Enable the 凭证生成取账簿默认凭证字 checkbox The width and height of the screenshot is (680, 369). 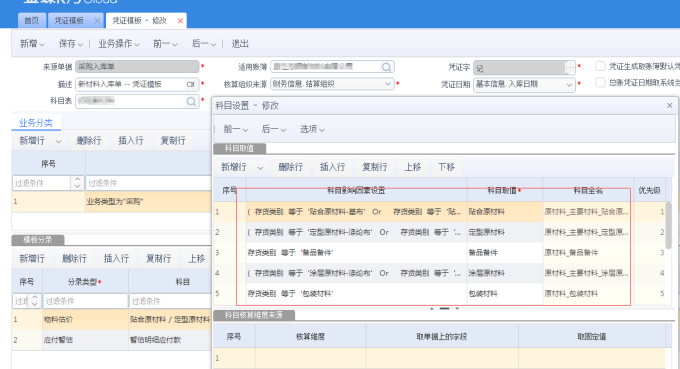pyautogui.click(x=600, y=66)
